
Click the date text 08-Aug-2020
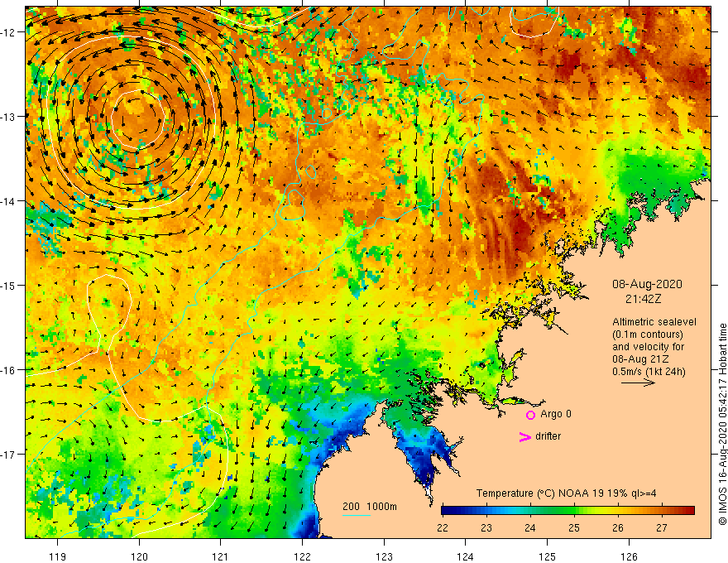[x=647, y=284]
